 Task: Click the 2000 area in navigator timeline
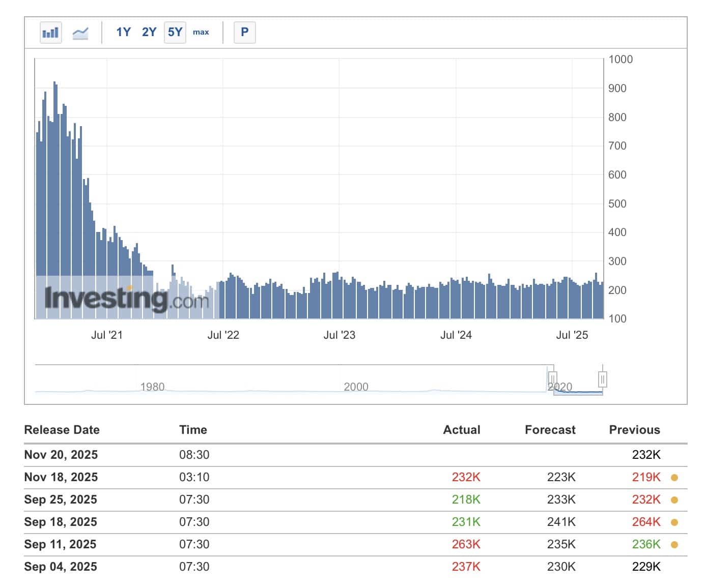coord(356,387)
